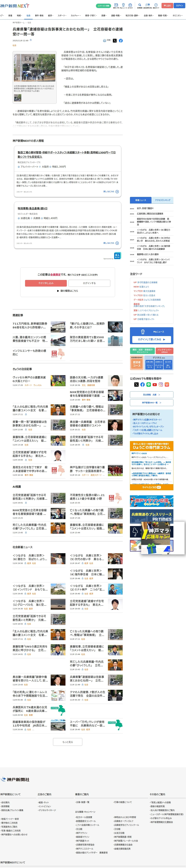
Task: Click バックナンバーお申込み button
Action: click(x=165, y=351)
